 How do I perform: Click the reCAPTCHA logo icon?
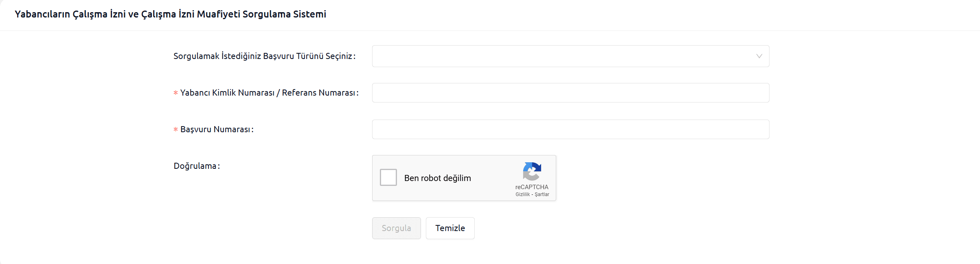pos(532,171)
